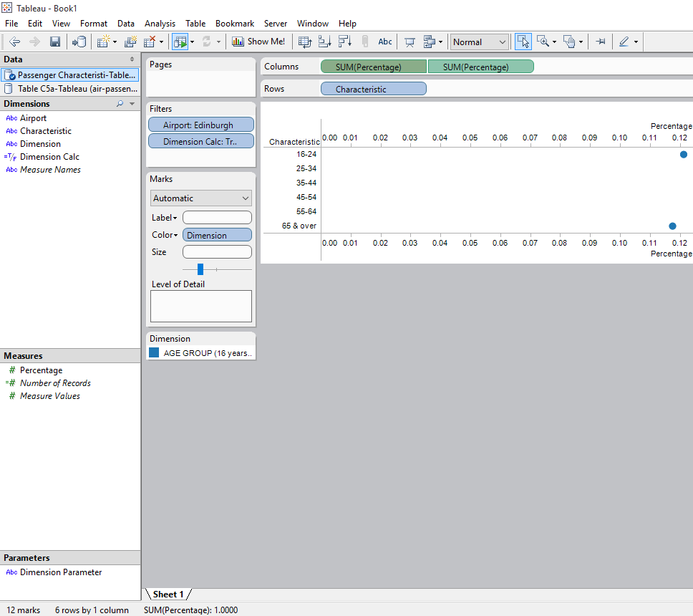Click the Dimensions search magnifier icon
Screen dimensions: 693x616
click(x=120, y=103)
